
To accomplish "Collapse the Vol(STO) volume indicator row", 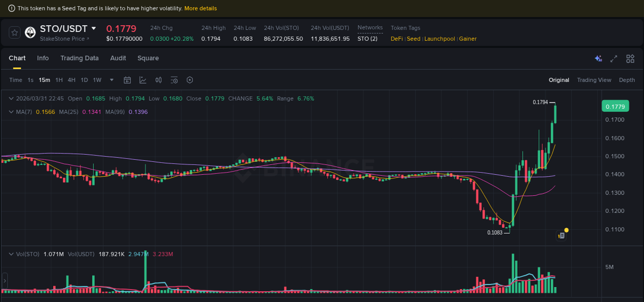I will point(11,254).
